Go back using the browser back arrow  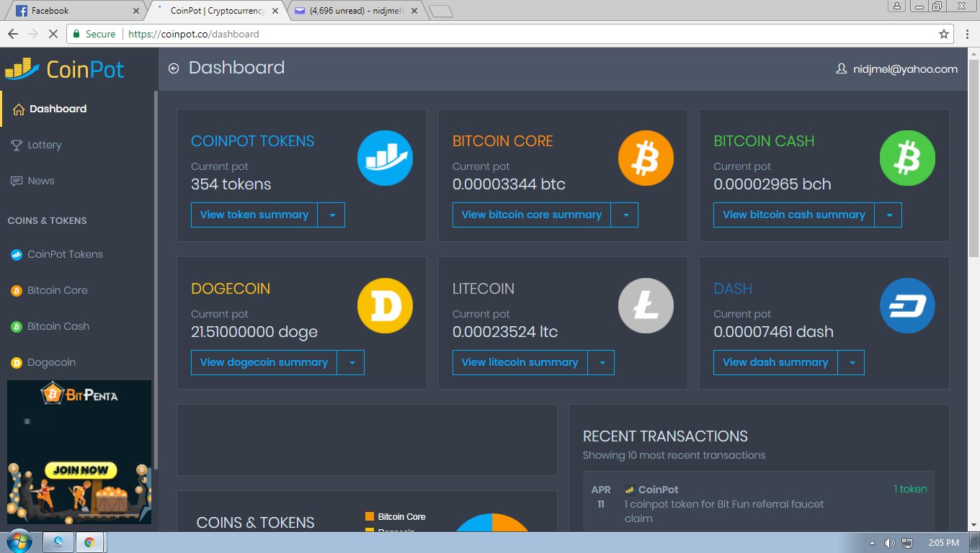13,34
